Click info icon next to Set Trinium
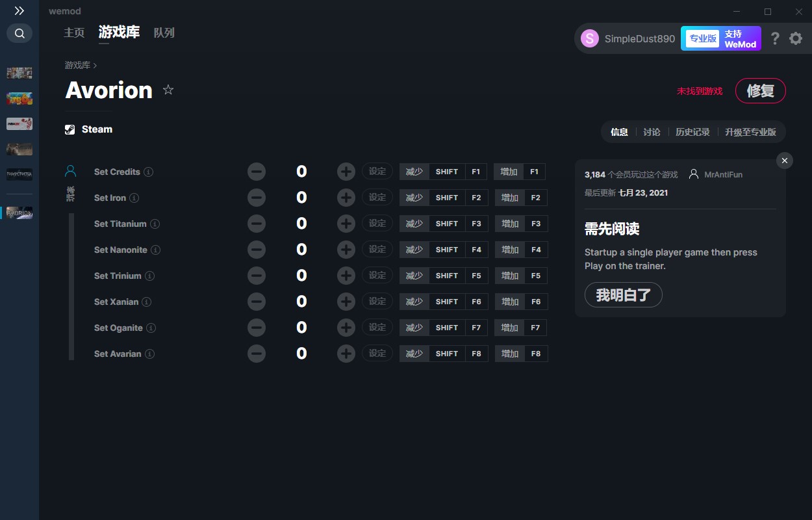This screenshot has height=520, width=812. coord(150,276)
